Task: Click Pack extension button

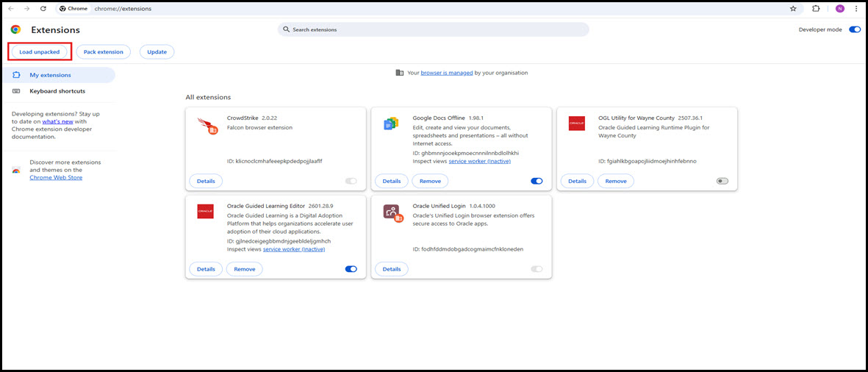Action: pyautogui.click(x=103, y=51)
